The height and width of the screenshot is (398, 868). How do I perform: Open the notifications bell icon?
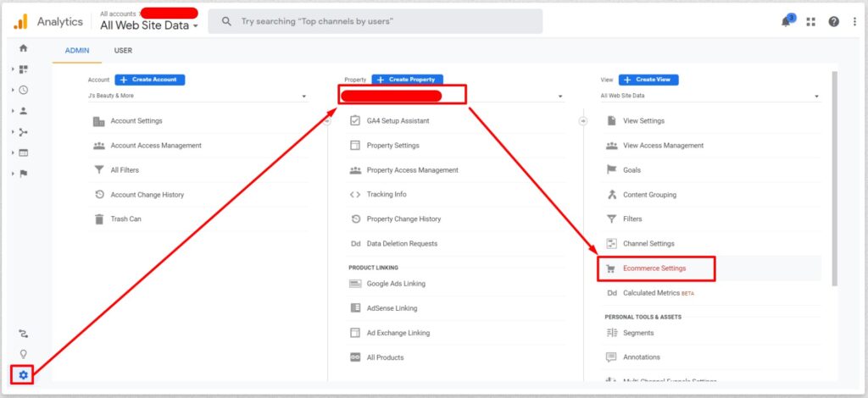(x=786, y=22)
